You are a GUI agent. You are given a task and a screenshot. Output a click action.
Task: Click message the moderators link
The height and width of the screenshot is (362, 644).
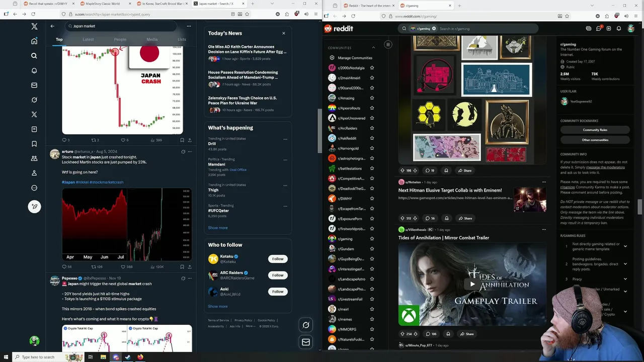point(605,167)
